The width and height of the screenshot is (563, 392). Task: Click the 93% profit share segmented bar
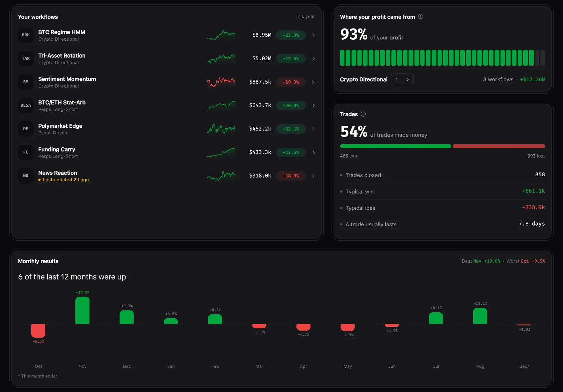(x=443, y=58)
